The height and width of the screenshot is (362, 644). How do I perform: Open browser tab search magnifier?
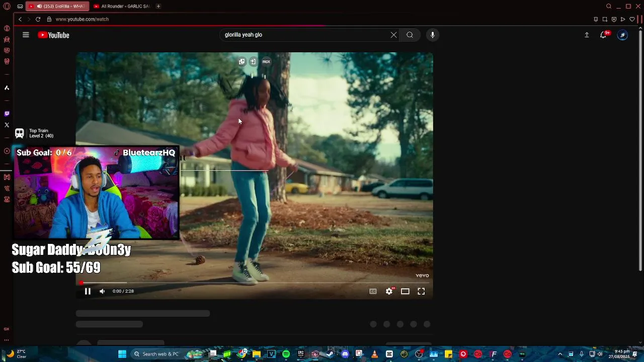click(x=609, y=6)
